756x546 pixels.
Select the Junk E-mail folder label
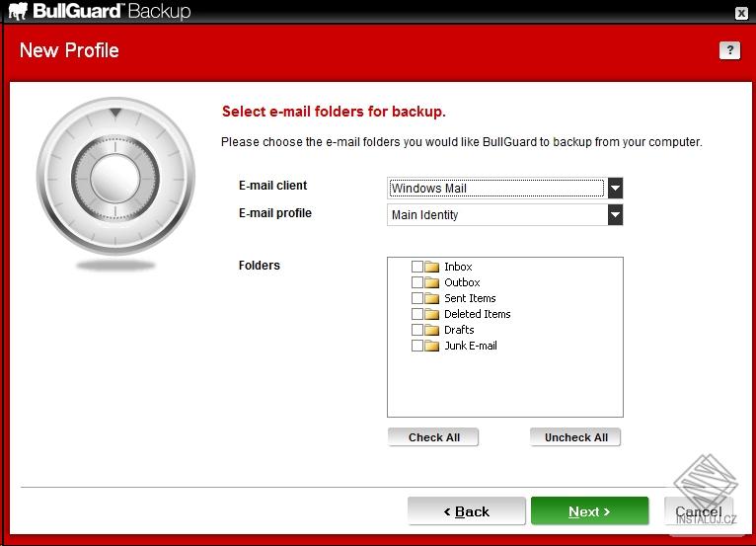pos(471,347)
